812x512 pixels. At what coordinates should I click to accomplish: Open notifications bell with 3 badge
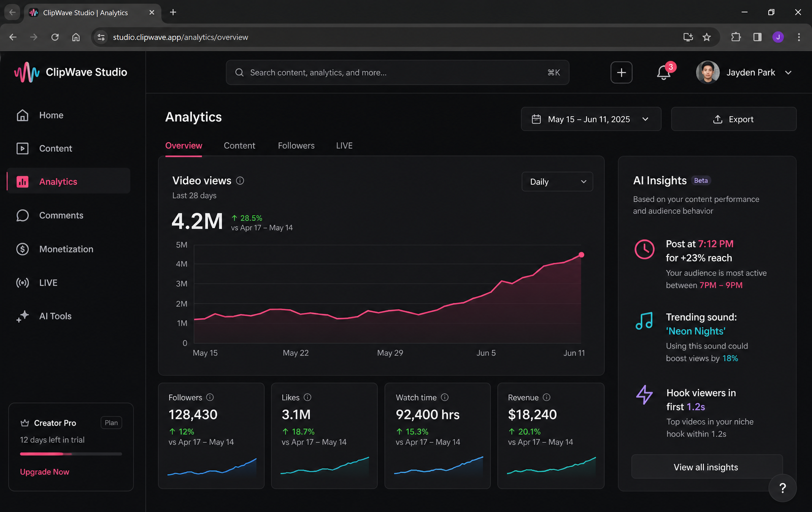click(664, 73)
